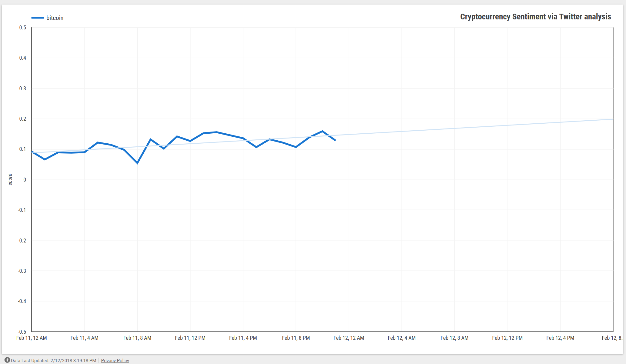
Task: Click the score y-axis label
Action: 10,179
